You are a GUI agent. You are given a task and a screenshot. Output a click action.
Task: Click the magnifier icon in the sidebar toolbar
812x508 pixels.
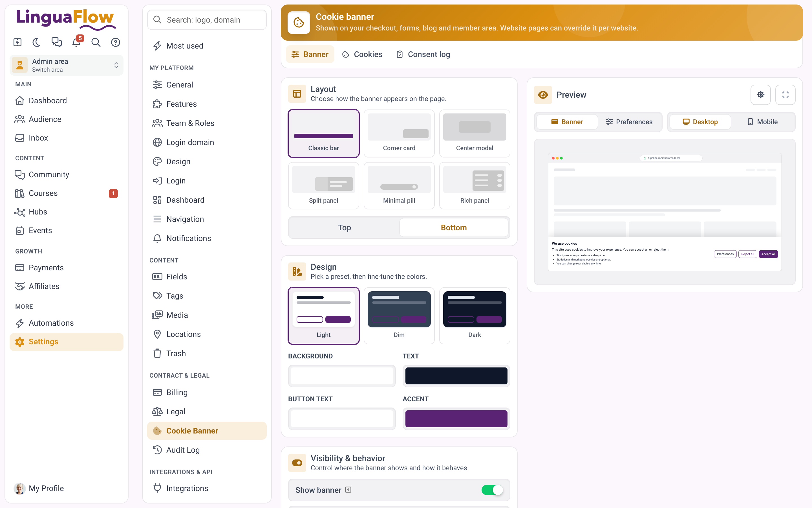coord(96,42)
